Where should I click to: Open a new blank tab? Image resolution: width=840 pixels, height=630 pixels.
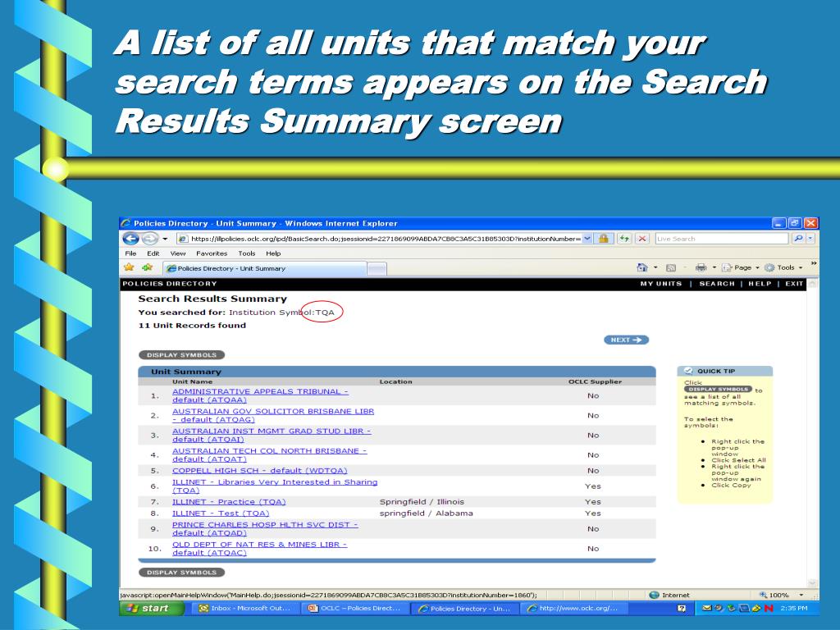tap(377, 269)
